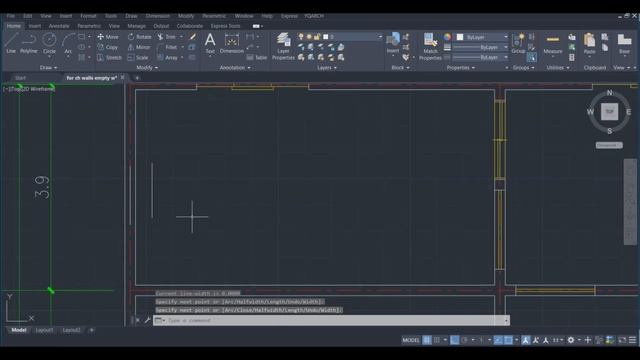
Task: Click the Group tool
Action: point(518,43)
